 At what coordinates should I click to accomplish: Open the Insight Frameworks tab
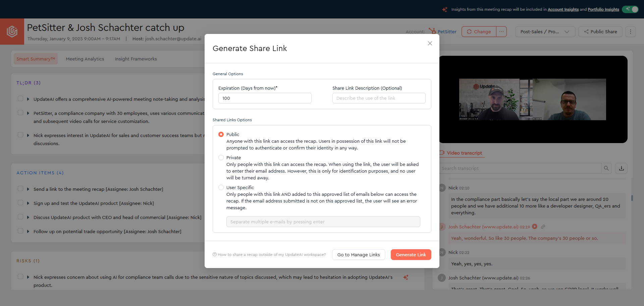coord(136,59)
